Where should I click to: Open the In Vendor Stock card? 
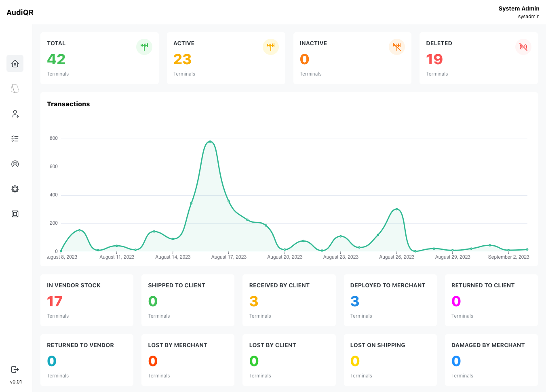click(87, 300)
